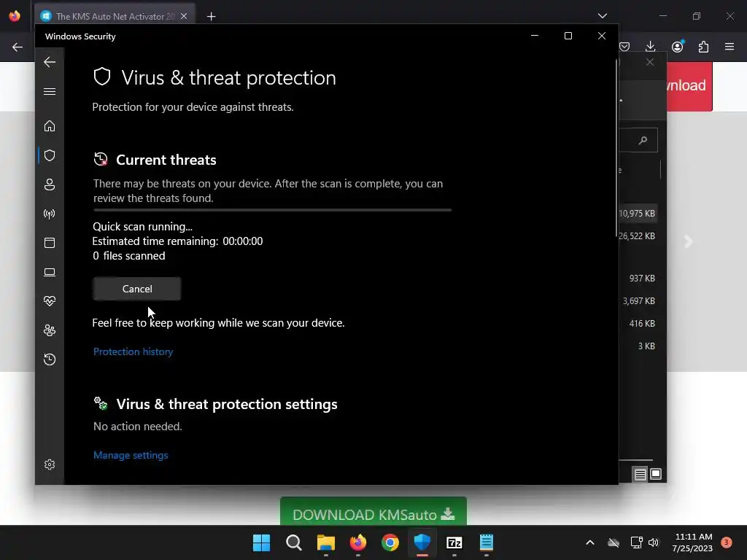
Task: Open Device performance & health in sidebar
Action: [50, 301]
